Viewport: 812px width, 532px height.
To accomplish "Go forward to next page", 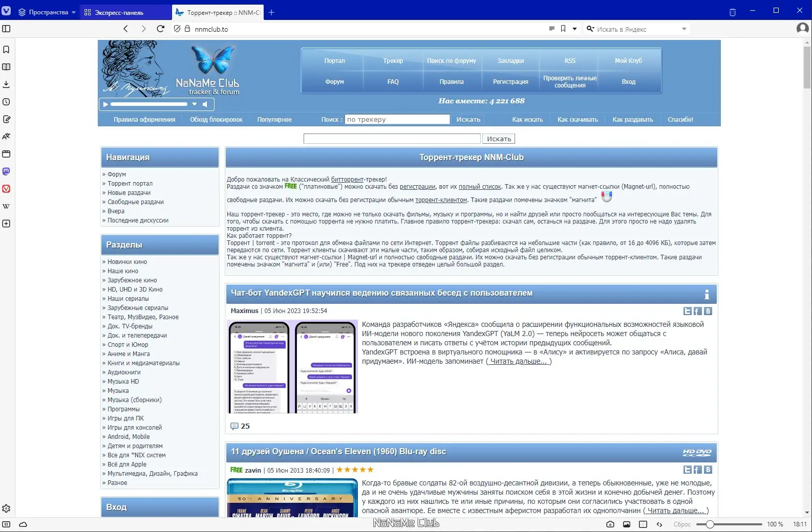I will [143, 29].
